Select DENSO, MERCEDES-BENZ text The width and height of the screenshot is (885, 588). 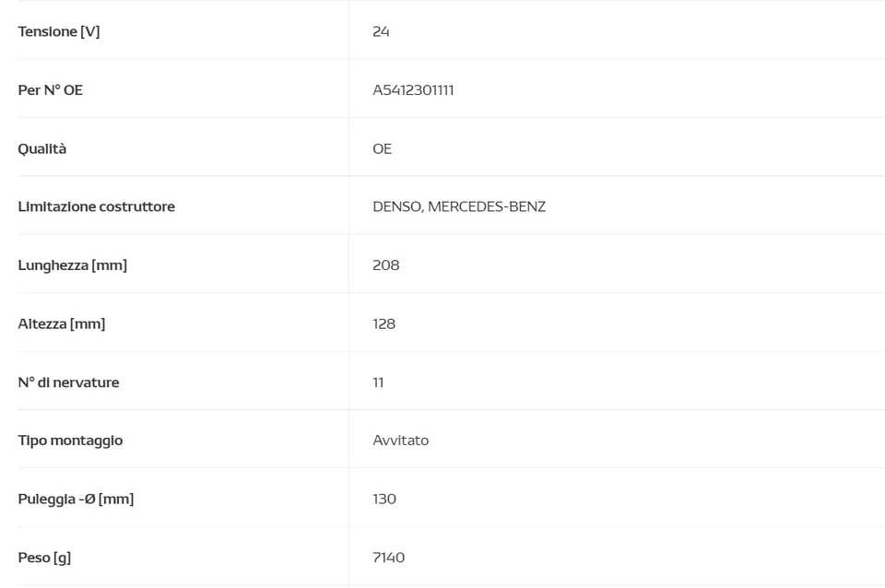[x=459, y=206]
